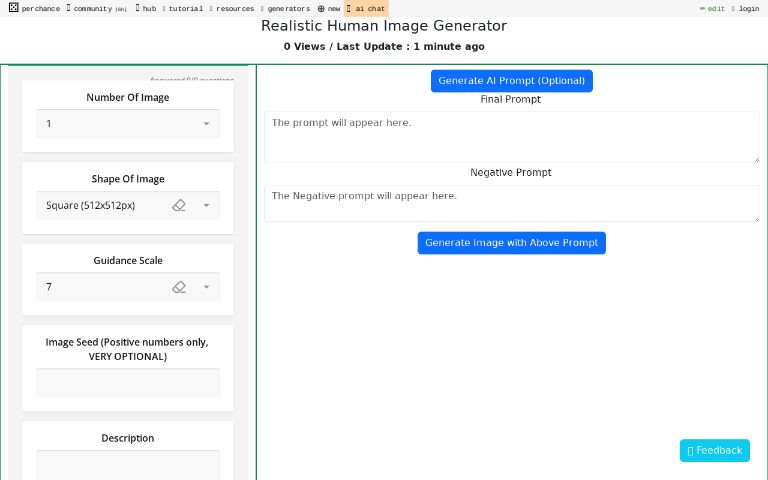Focus the Image Seed input field
Image resolution: width=768 pixels, height=480 pixels.
(x=128, y=383)
